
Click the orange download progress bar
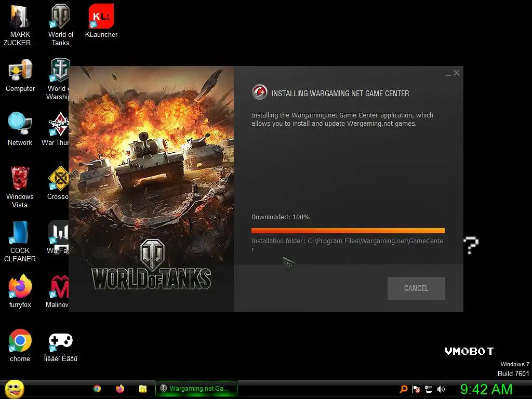point(348,231)
